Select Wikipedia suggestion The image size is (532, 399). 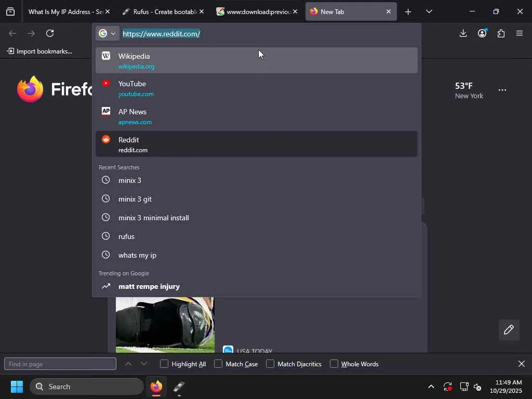pyautogui.click(x=257, y=60)
